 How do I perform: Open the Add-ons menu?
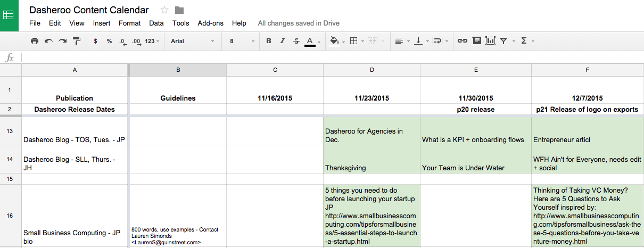click(211, 23)
